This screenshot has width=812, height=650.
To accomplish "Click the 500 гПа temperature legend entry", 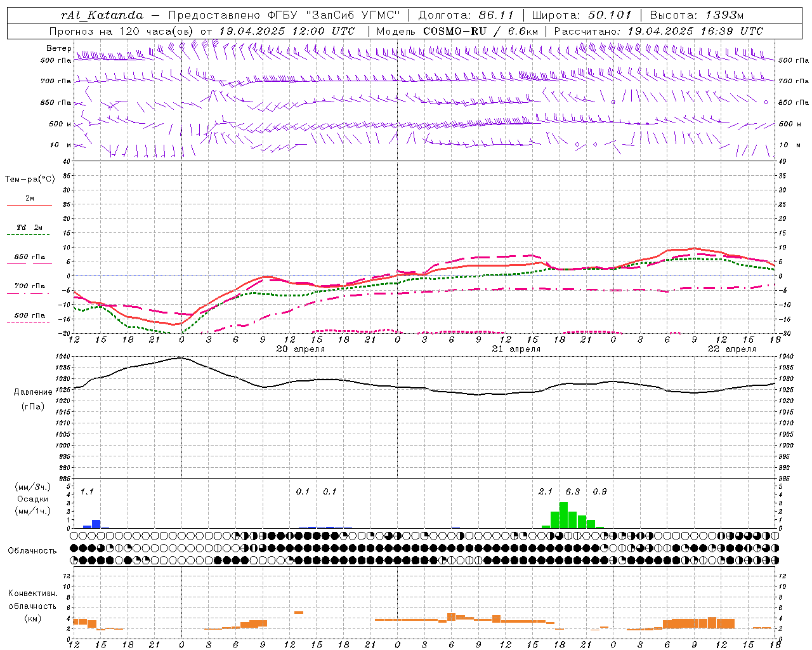I will coord(30,318).
